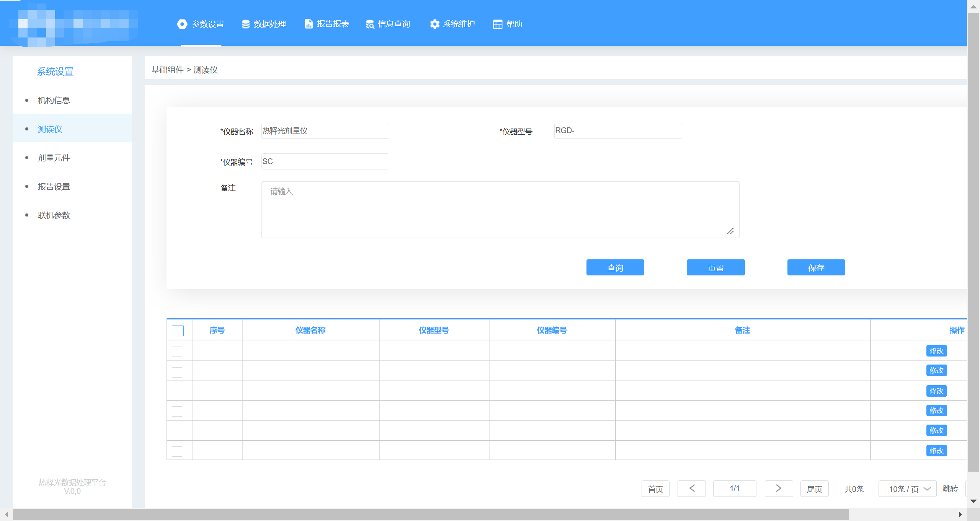Select 联机参数 in the sidebar
The height and width of the screenshot is (521, 980).
(x=72, y=215)
